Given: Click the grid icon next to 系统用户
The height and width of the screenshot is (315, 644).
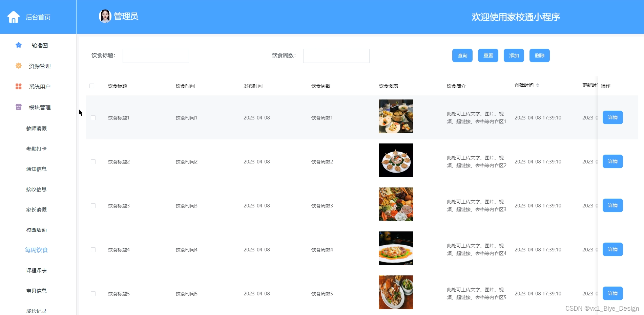Looking at the screenshot, I should 19,86.
